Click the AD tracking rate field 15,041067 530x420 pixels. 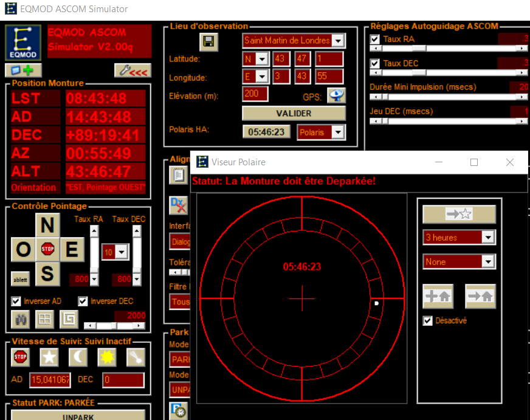click(50, 380)
